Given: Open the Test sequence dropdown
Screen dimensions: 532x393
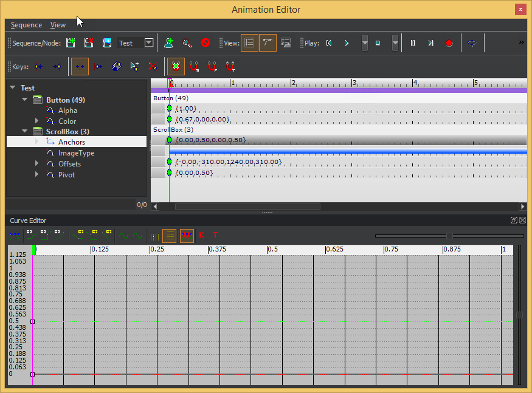Looking at the screenshot, I should click(148, 43).
